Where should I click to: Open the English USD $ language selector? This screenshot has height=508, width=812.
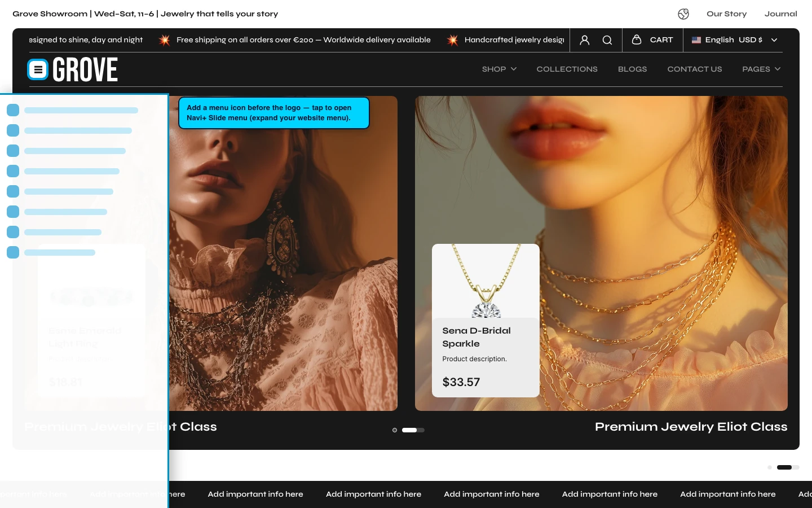pos(735,40)
